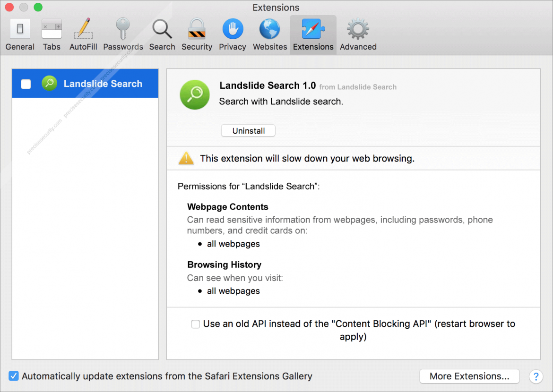Select the Extensions compass puzzle icon
Image resolution: width=553 pixels, height=392 pixels.
pos(313,34)
